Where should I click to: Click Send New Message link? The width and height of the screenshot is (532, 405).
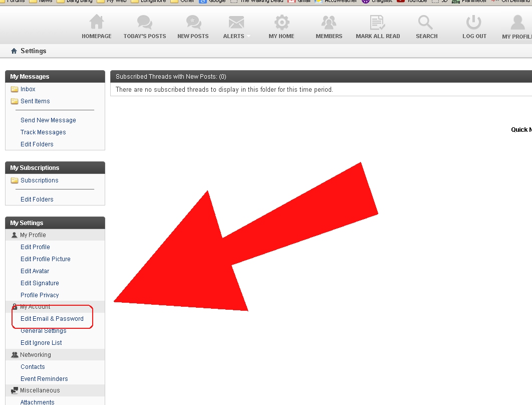(48, 120)
